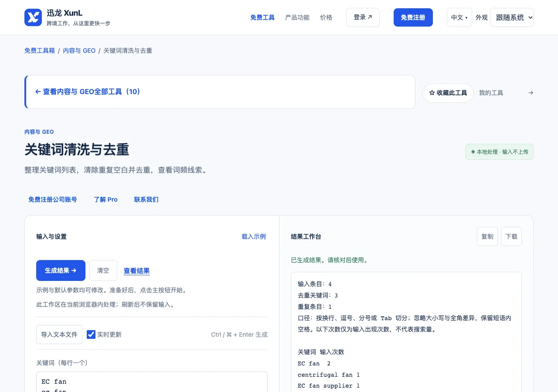Click the 已生成结果。请核对后使用。 status message

tap(330, 260)
